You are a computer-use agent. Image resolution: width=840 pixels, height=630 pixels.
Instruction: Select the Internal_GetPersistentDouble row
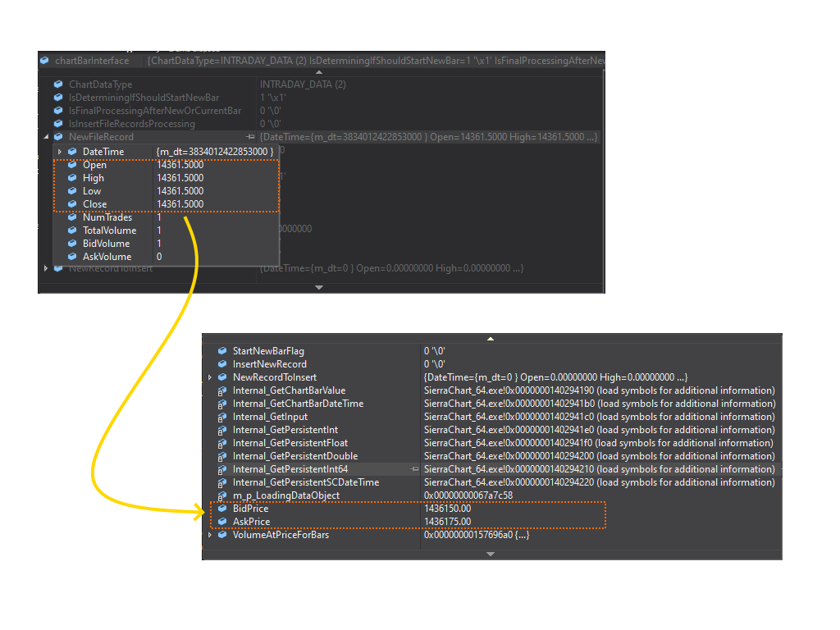tap(492, 456)
